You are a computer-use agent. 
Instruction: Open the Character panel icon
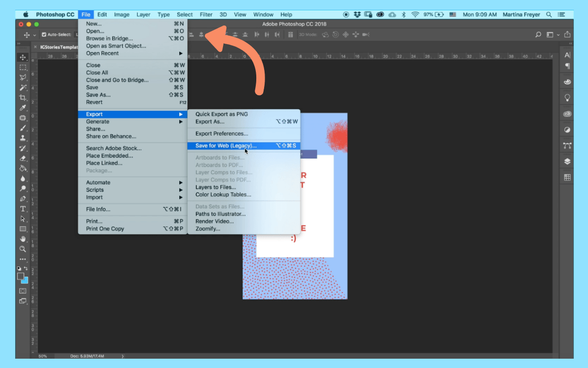567,55
